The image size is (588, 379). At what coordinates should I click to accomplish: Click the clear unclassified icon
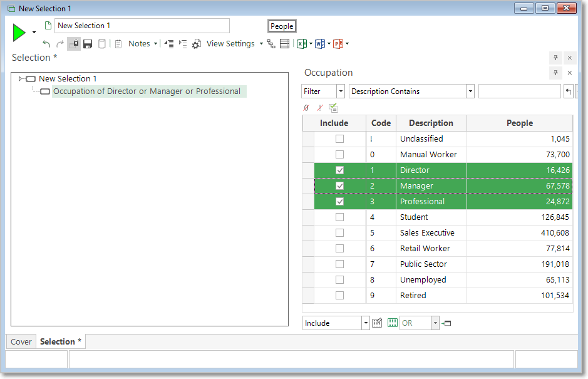[319, 108]
